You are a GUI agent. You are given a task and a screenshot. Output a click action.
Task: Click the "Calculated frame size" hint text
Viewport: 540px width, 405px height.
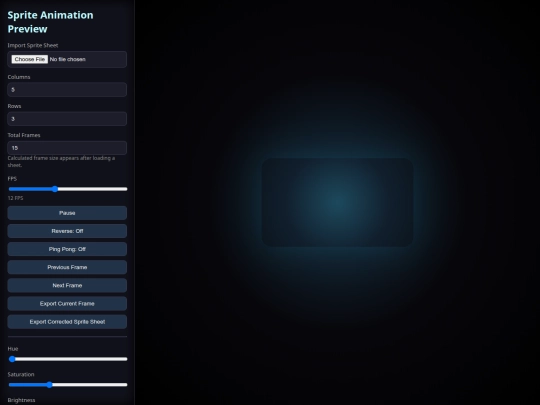(61, 162)
